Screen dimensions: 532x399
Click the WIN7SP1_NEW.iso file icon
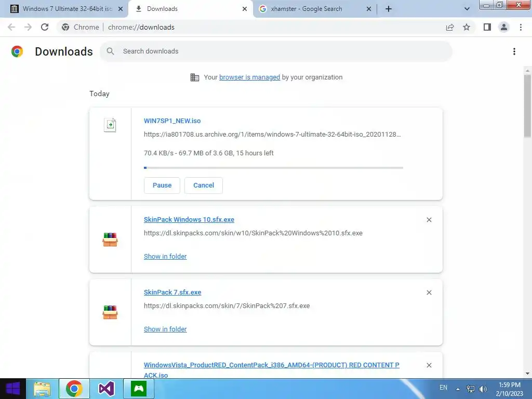(110, 125)
